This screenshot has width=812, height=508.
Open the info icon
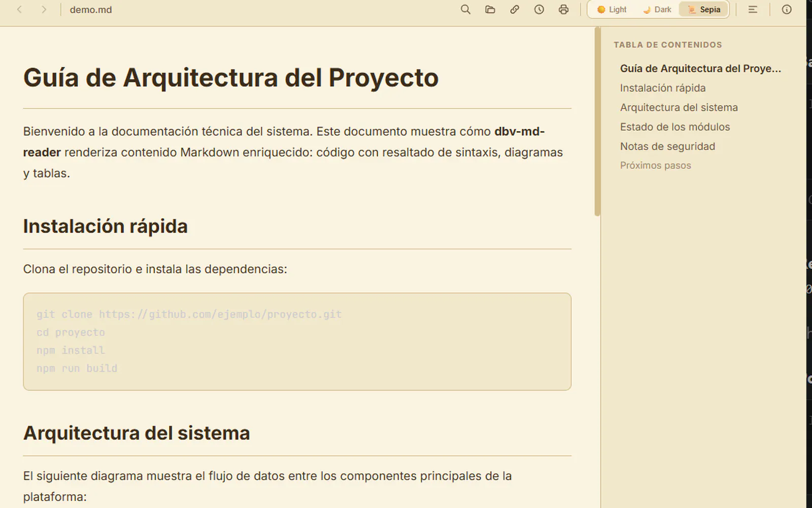click(787, 10)
